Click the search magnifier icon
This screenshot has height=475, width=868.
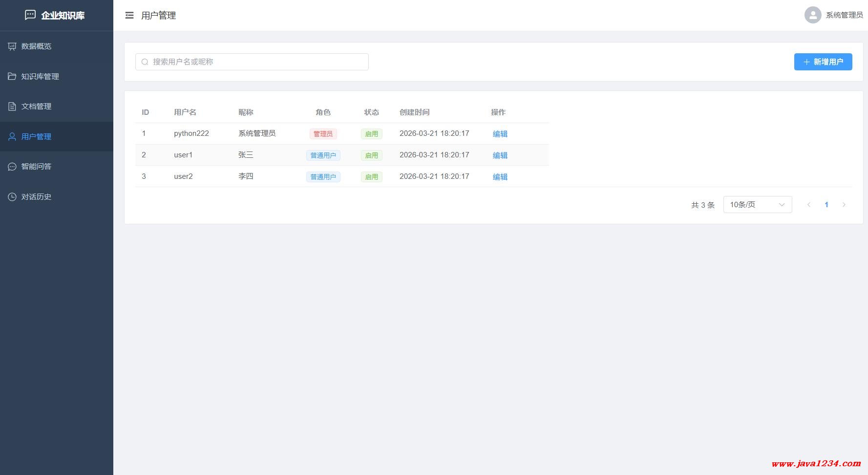145,62
